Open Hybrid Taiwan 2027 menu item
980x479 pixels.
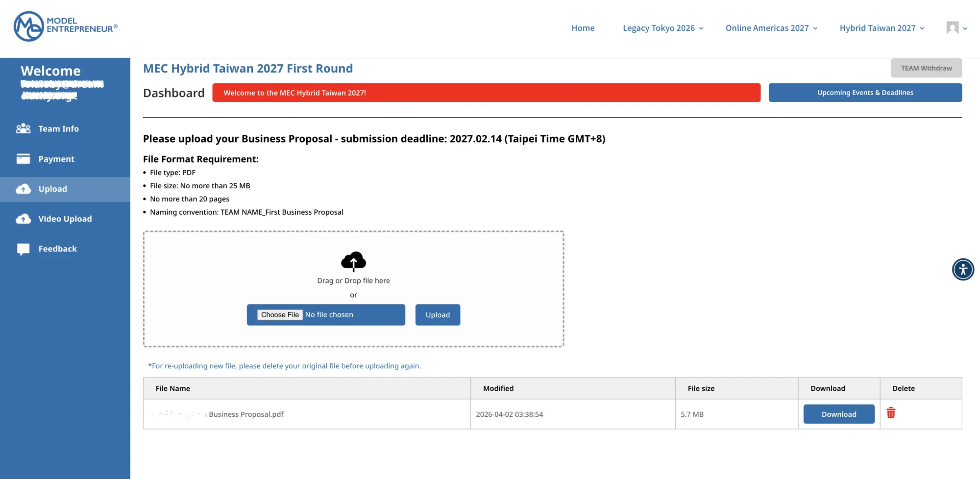point(877,28)
